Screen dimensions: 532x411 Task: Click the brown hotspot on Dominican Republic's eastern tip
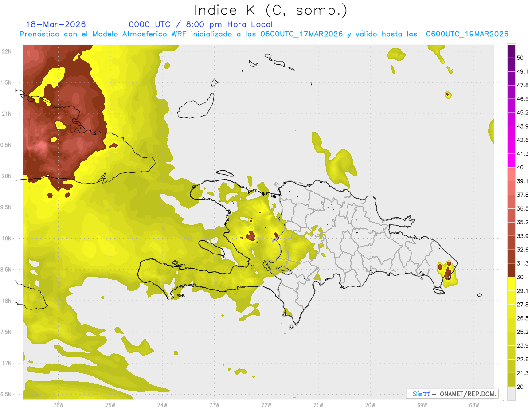point(448,273)
